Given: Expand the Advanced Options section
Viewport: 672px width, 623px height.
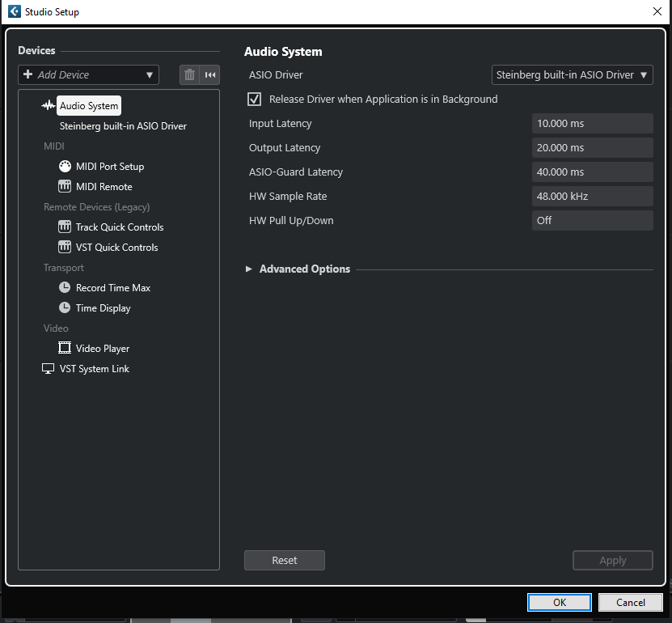Looking at the screenshot, I should tap(248, 269).
